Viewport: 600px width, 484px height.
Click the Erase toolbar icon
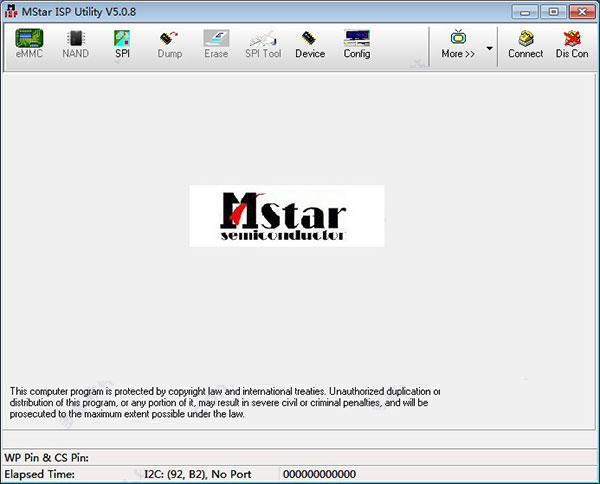point(216,44)
